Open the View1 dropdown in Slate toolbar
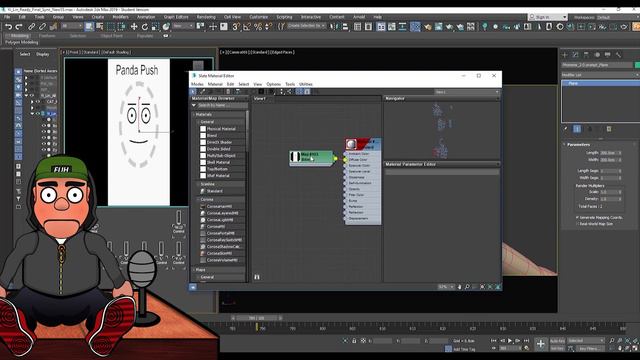The height and width of the screenshot is (360, 640). click(467, 92)
